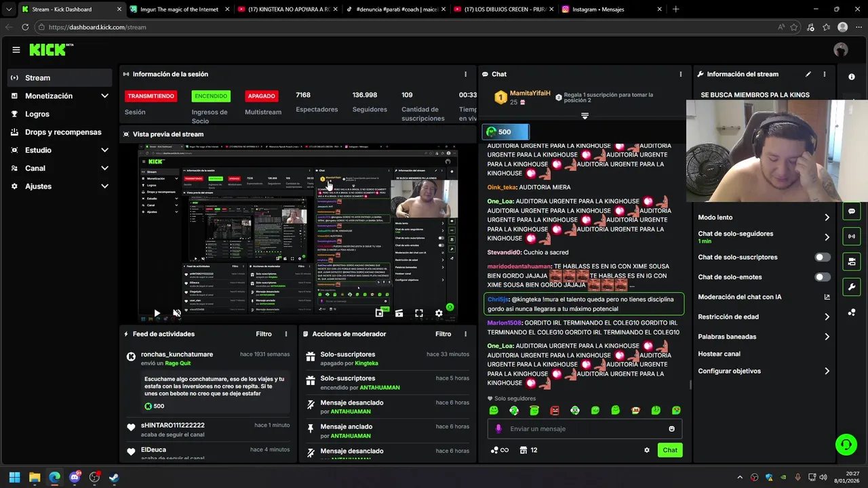Open session information three-dot menu

[465, 74]
